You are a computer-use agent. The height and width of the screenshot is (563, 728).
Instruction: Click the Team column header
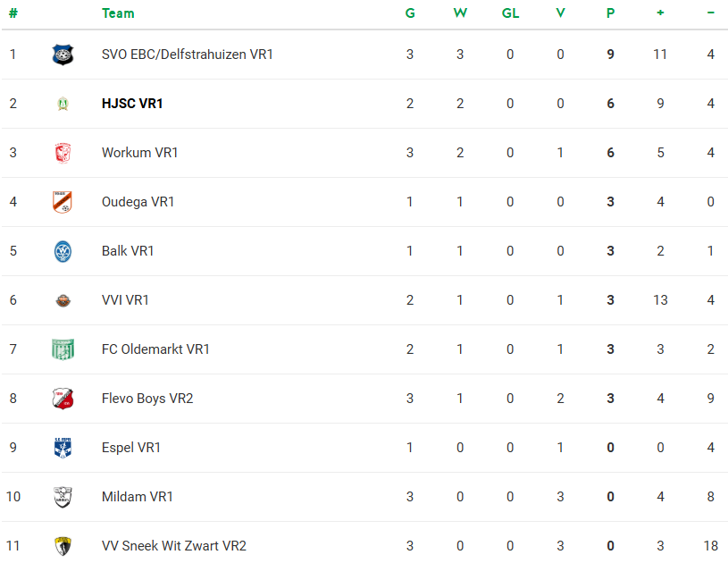pyautogui.click(x=118, y=13)
